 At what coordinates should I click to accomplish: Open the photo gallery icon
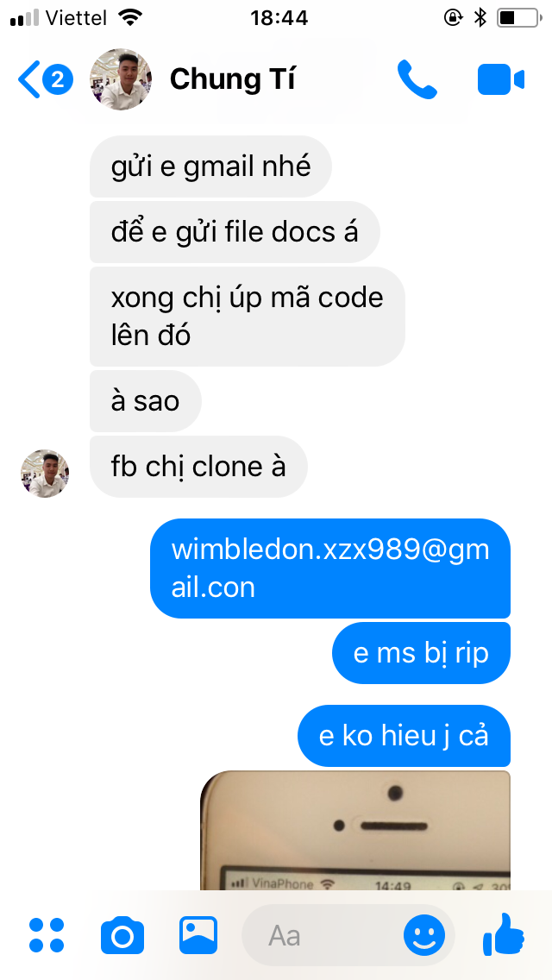pyautogui.click(x=198, y=935)
